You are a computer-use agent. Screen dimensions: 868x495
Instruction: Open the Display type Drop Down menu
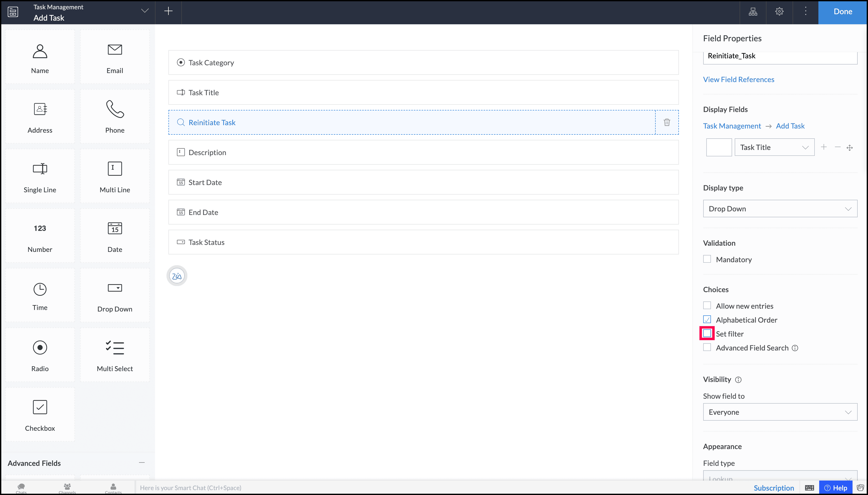780,209
